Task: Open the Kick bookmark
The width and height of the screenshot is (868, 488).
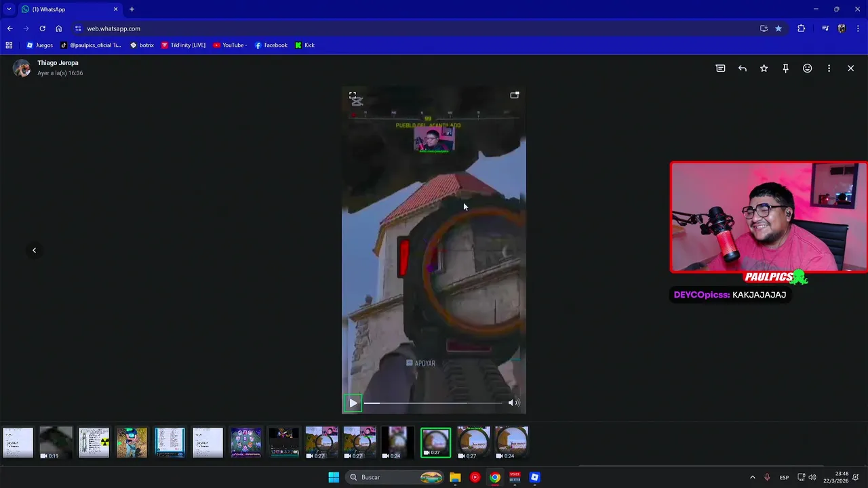Action: [x=304, y=45]
